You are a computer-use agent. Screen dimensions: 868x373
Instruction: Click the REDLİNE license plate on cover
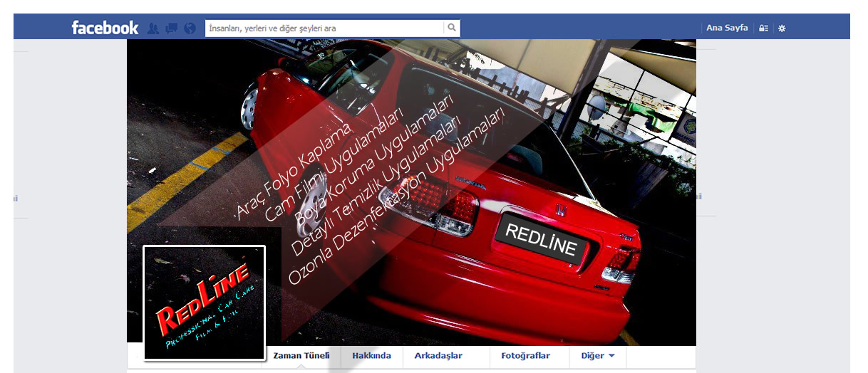[x=541, y=238]
